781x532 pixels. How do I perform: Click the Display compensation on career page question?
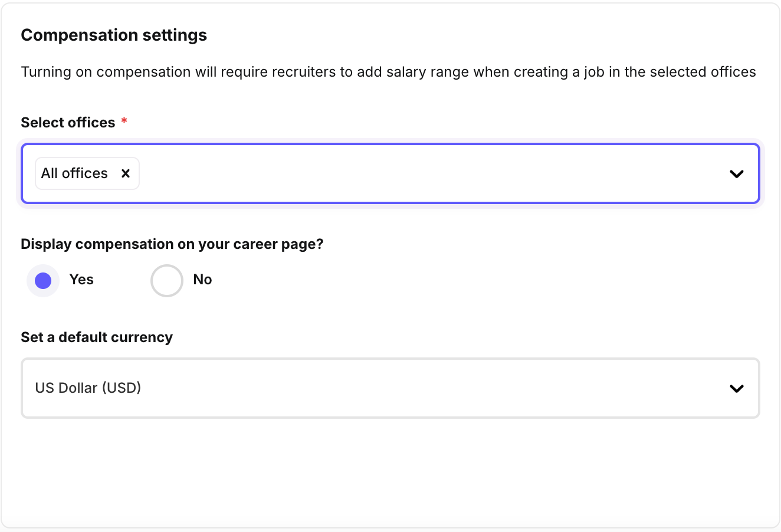tap(172, 244)
